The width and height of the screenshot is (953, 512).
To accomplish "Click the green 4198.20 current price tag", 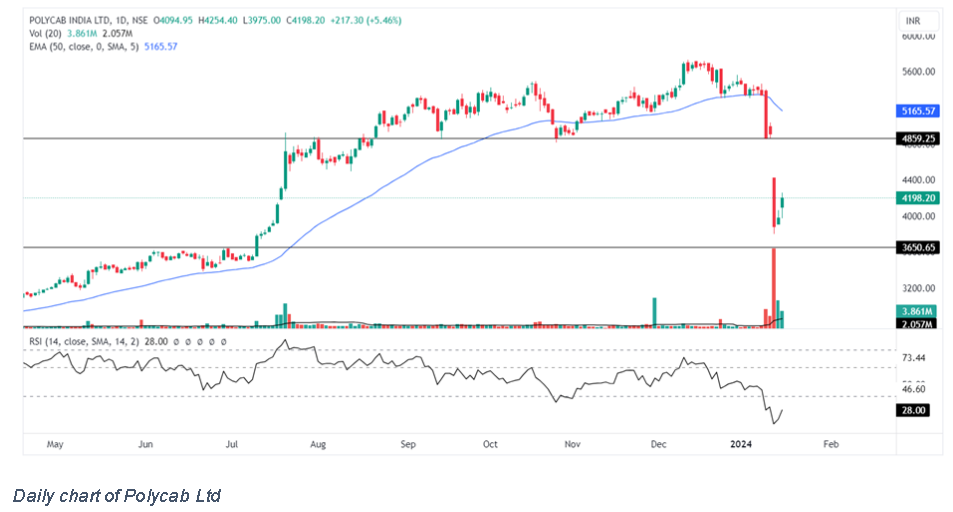I will (917, 198).
